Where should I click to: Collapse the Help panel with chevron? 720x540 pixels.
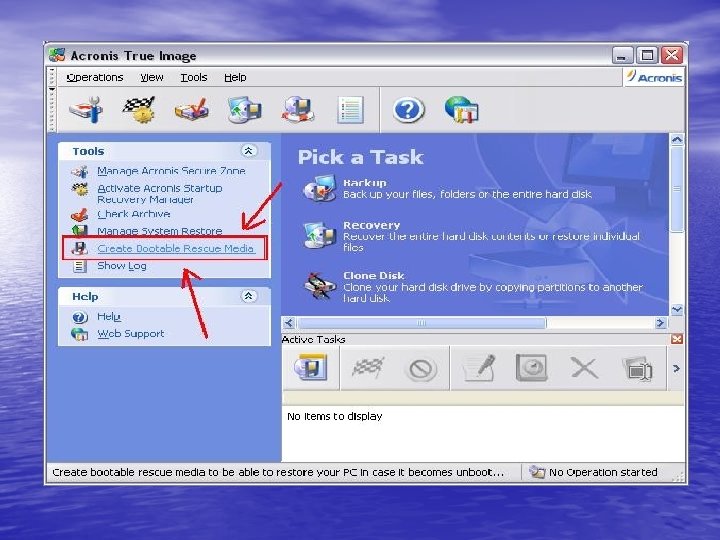coord(248,296)
